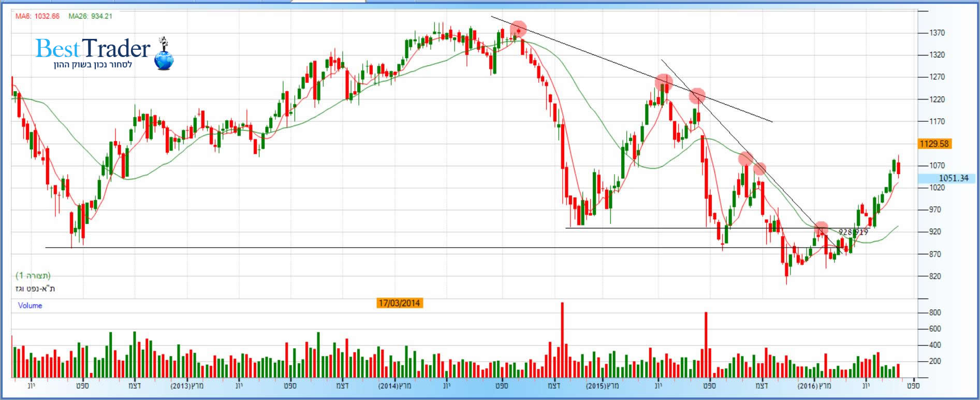Select the ת"א-נפט וגז index name label
980x400 pixels.
[35, 288]
